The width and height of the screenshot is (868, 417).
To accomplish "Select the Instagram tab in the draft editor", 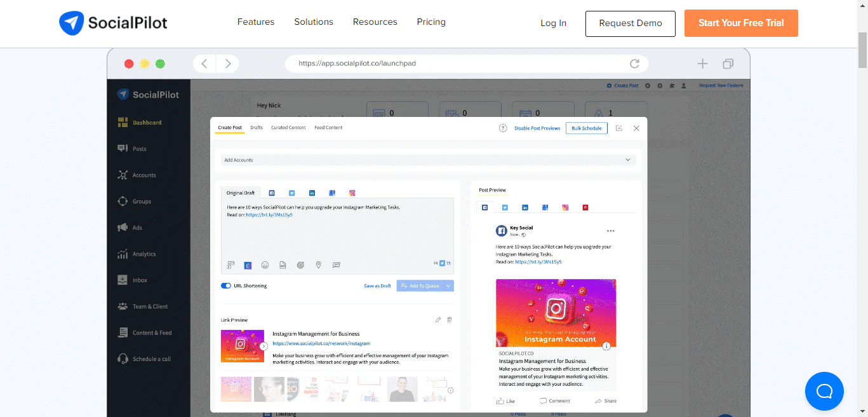I will click(x=352, y=193).
